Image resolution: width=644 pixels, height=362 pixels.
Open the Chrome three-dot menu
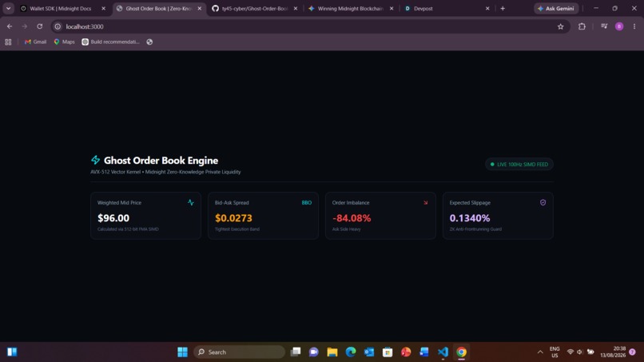click(x=634, y=26)
